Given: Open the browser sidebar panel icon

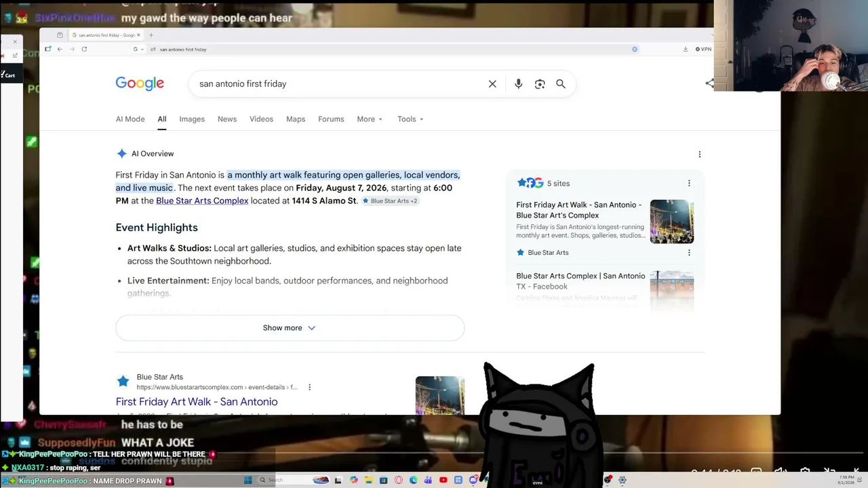Looking at the screenshot, I should [47, 49].
